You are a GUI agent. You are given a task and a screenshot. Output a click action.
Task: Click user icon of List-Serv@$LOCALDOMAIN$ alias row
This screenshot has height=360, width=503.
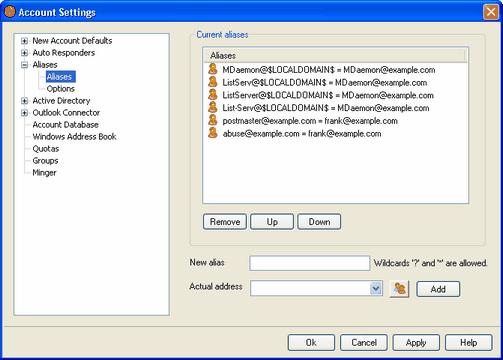[213, 107]
